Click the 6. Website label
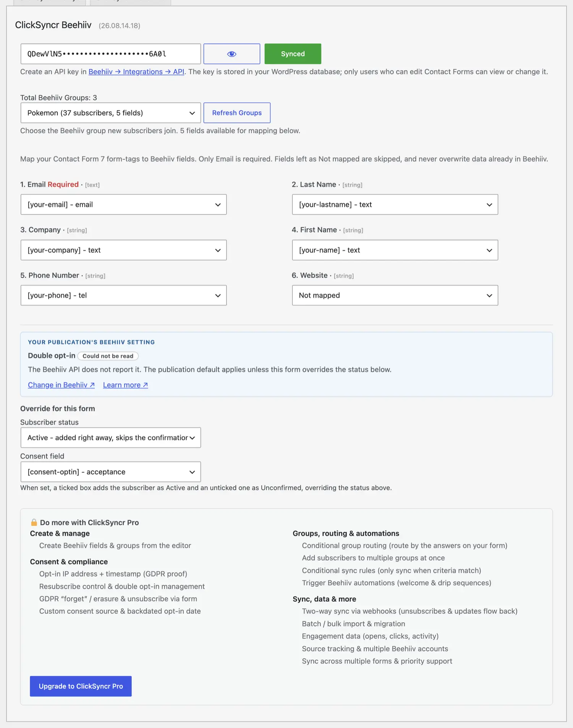This screenshot has width=573, height=728. coord(310,275)
